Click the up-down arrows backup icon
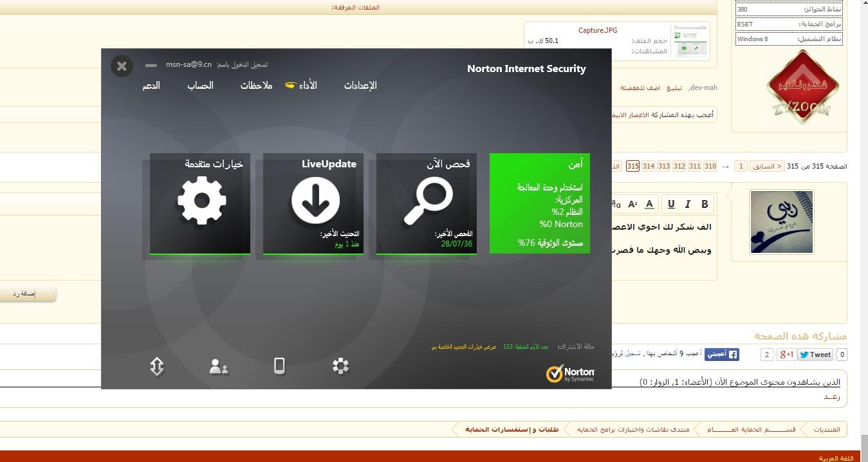 point(157,366)
